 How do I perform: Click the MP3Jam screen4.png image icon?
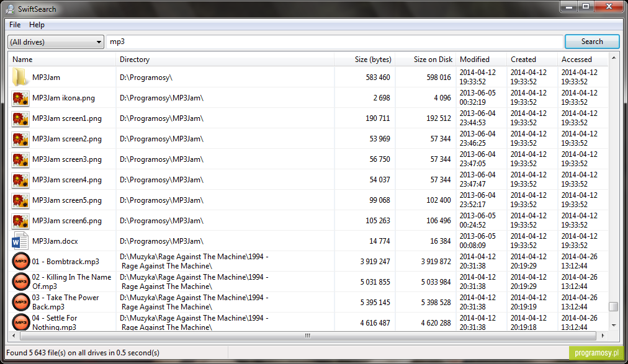(x=20, y=180)
